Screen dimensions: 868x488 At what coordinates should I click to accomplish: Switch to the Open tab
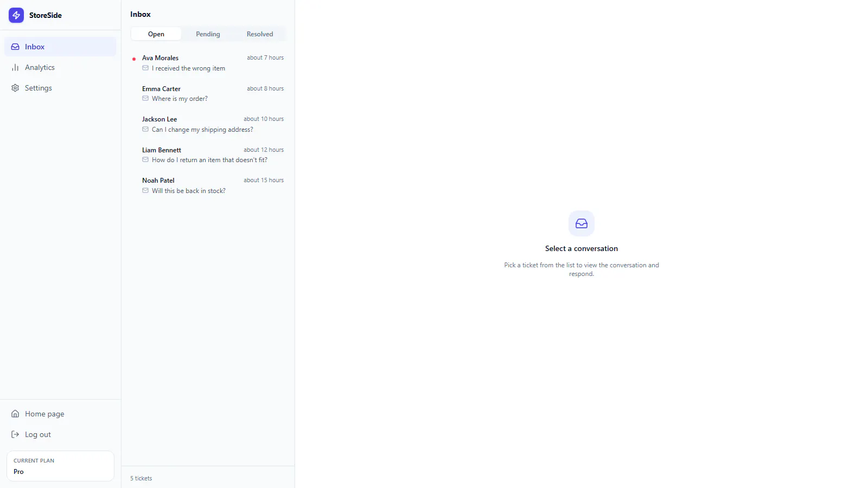(x=156, y=34)
